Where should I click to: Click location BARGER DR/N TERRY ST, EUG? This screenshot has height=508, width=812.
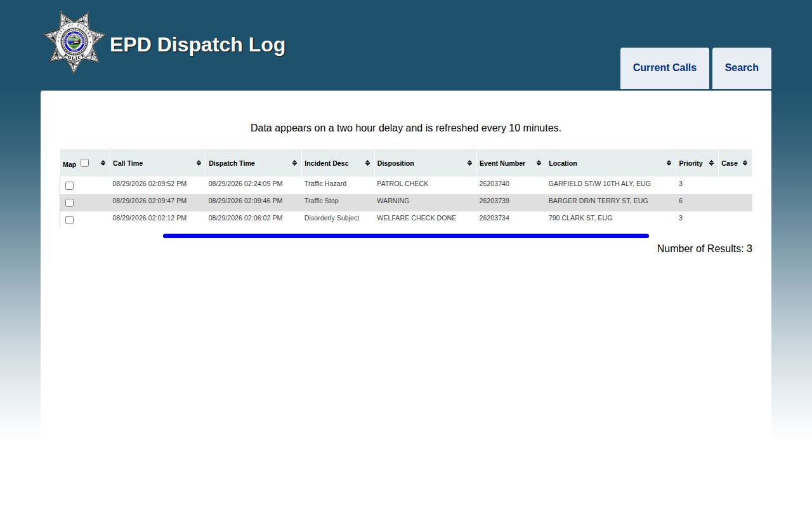tap(598, 201)
